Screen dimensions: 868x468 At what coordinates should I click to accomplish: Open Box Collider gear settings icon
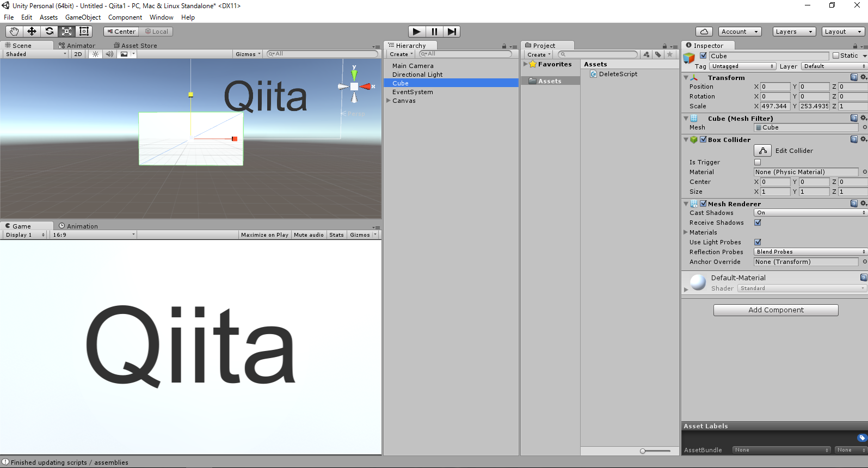[863, 139]
